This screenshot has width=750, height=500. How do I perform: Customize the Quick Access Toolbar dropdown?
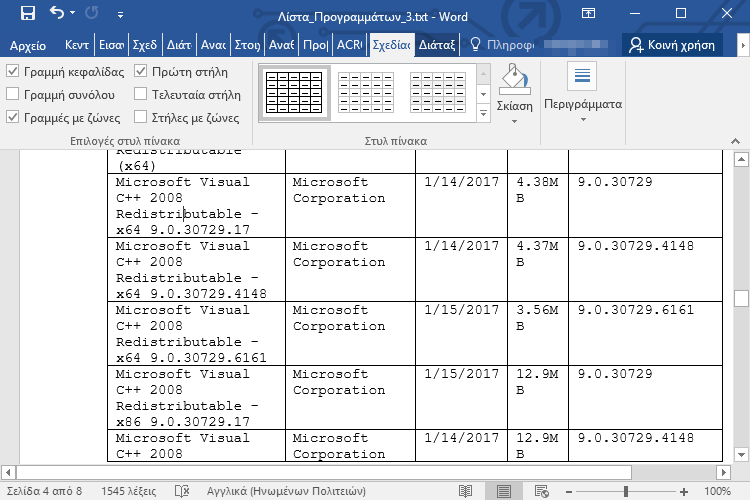click(x=121, y=15)
